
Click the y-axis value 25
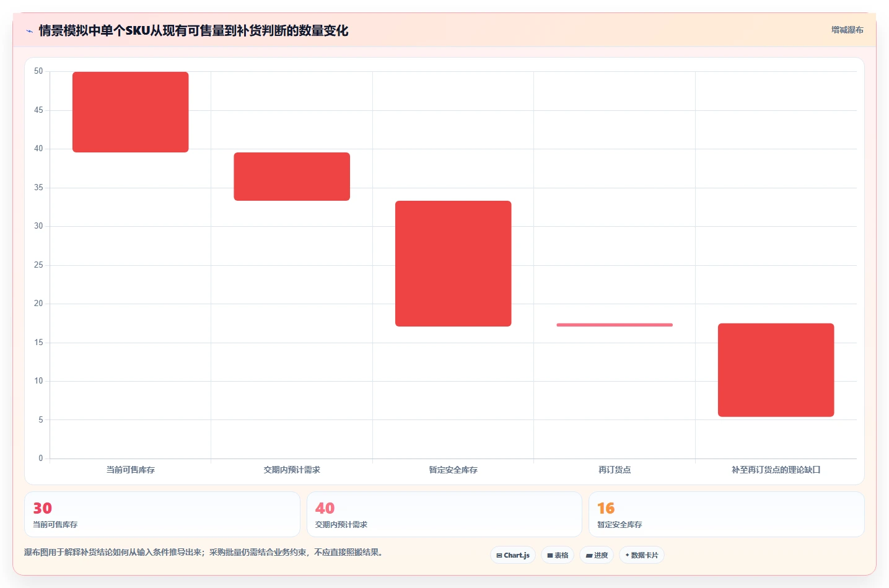(x=38, y=265)
